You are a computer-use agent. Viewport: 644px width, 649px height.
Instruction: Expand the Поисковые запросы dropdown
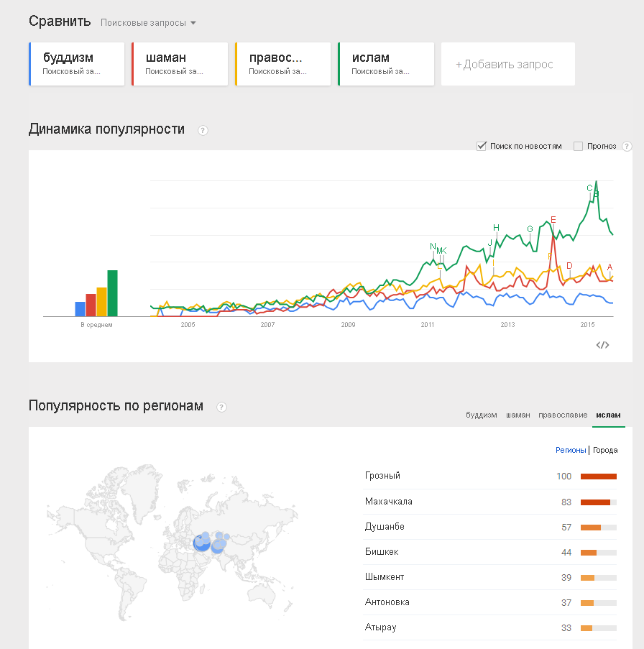148,23
